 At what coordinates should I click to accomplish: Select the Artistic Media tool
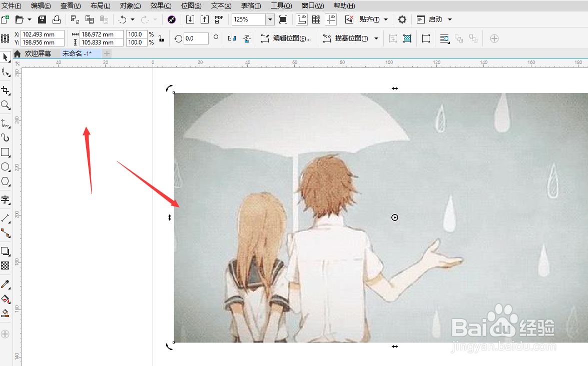coord(5,137)
